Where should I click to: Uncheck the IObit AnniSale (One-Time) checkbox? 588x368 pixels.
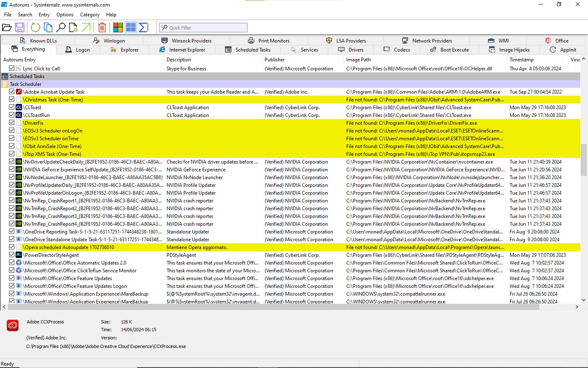(x=12, y=146)
